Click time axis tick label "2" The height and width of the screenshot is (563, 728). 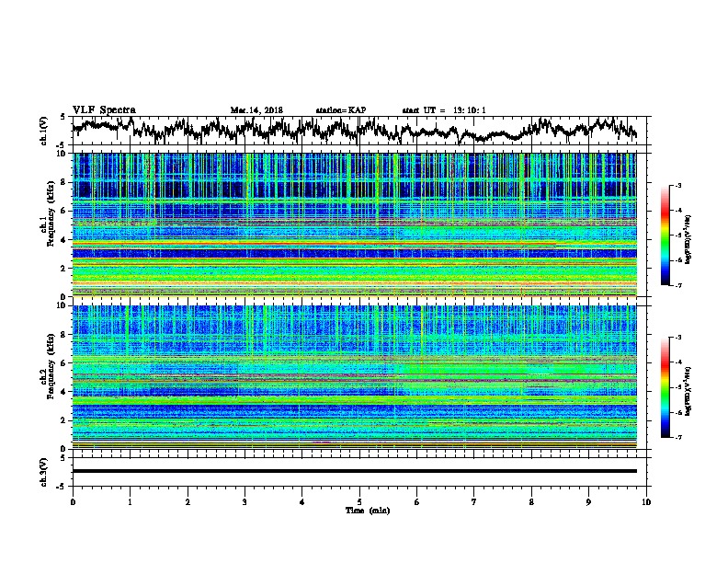188,502
